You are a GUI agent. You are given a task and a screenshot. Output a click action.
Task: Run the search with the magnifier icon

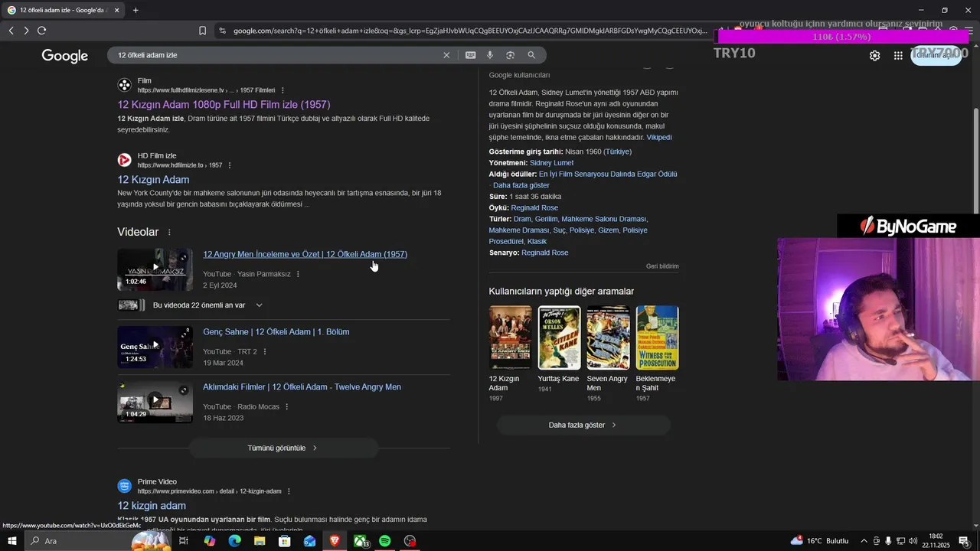point(531,55)
